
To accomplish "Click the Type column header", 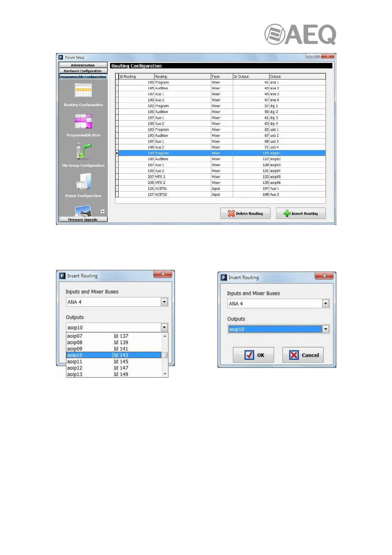I will tap(222, 76).
